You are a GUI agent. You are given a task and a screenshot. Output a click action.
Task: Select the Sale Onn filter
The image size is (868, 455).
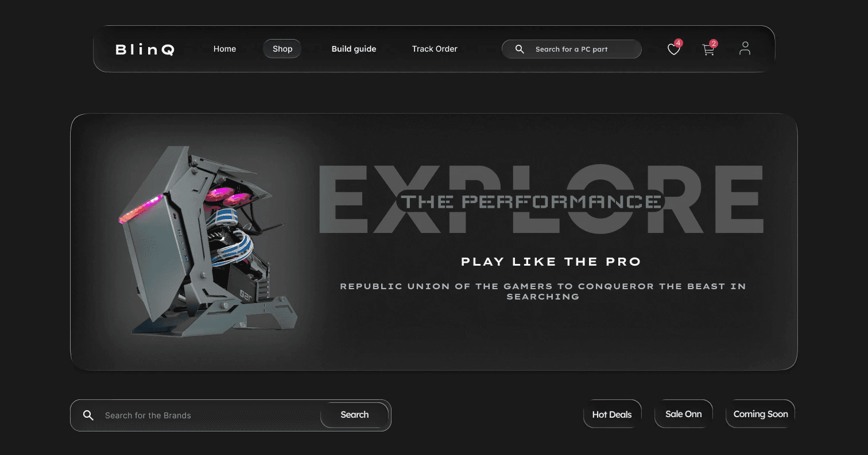[684, 414]
